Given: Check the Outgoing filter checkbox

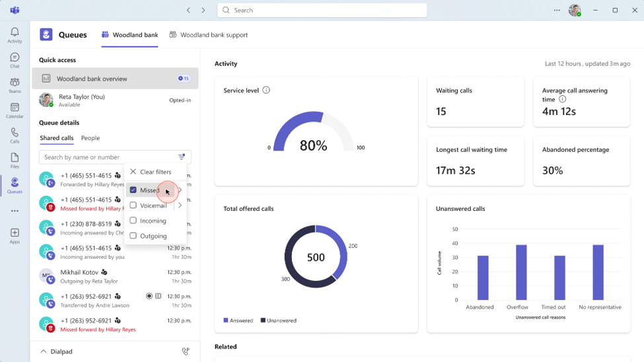Looking at the screenshot, I should 133,235.
